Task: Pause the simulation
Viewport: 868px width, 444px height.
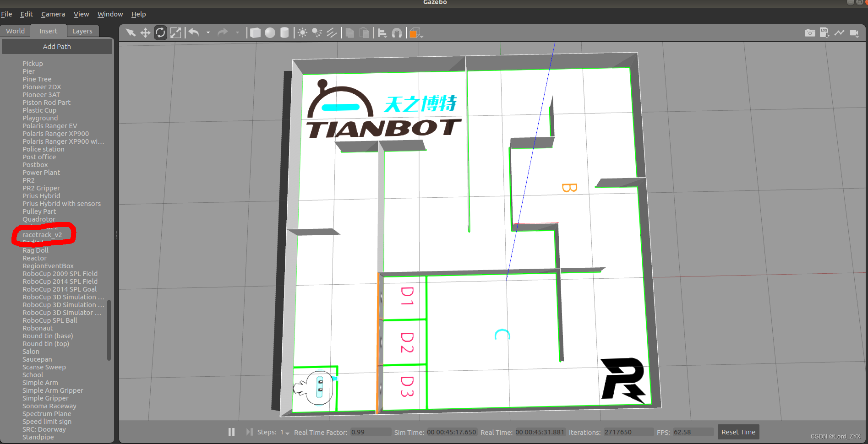Action: 231,432
